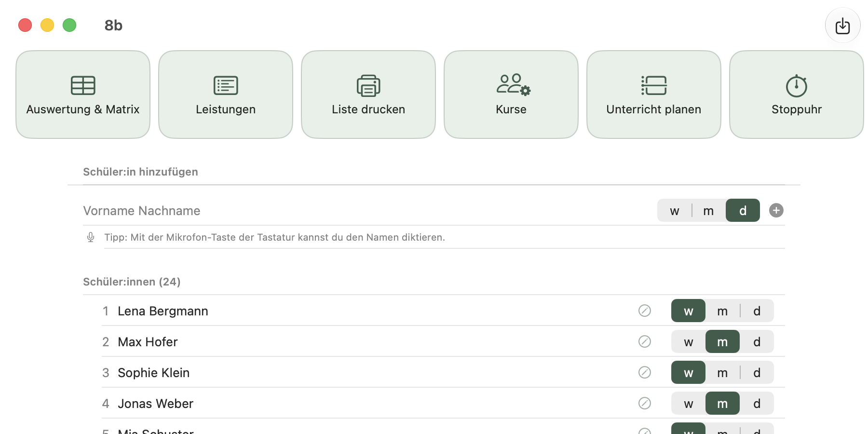Set new student gender to m

[x=708, y=210]
